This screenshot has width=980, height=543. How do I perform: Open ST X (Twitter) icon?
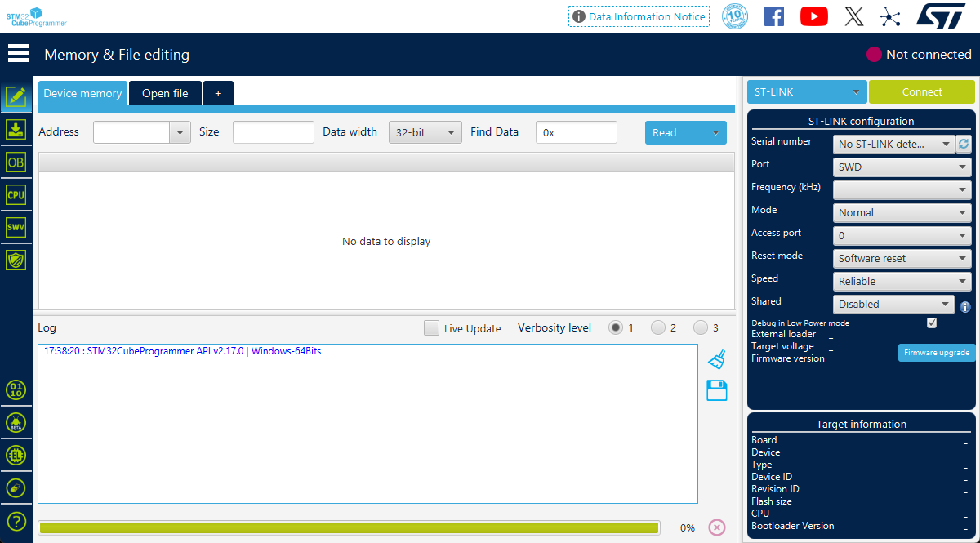click(854, 16)
